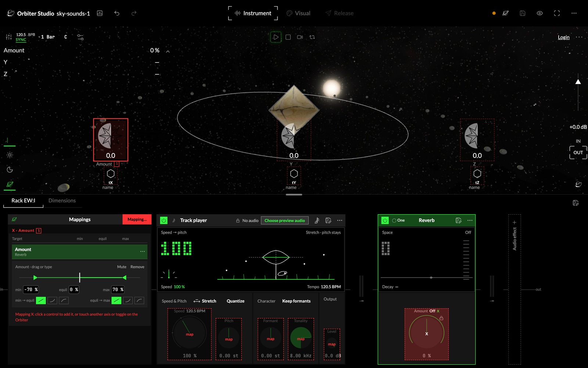Collapse the Amount panel chevron

[168, 52]
